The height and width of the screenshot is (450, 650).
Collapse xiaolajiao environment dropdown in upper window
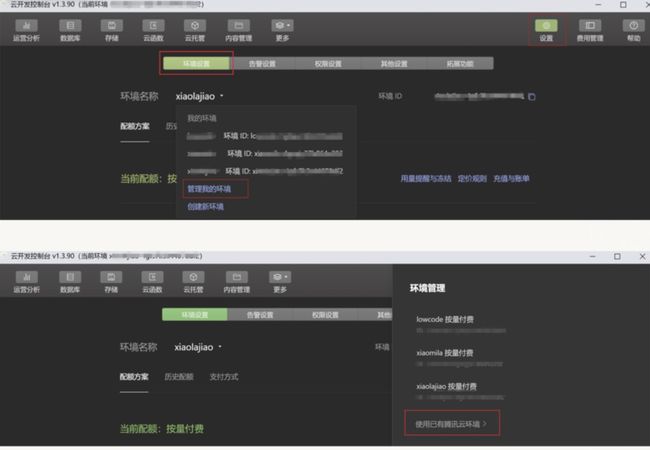[199, 96]
